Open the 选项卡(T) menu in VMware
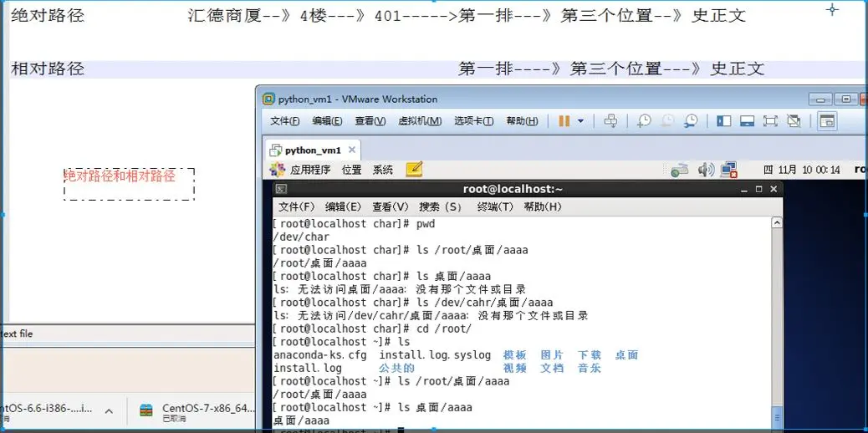 [x=474, y=120]
